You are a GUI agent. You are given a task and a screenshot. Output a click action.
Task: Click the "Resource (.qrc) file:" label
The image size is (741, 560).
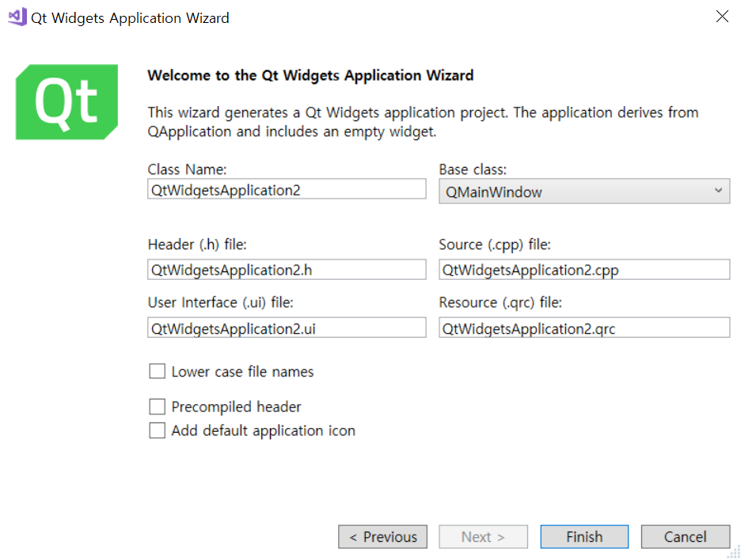[x=500, y=303]
